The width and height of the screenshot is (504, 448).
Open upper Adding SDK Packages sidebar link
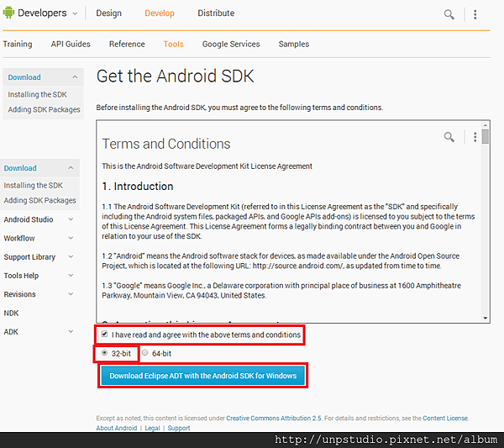tap(44, 109)
